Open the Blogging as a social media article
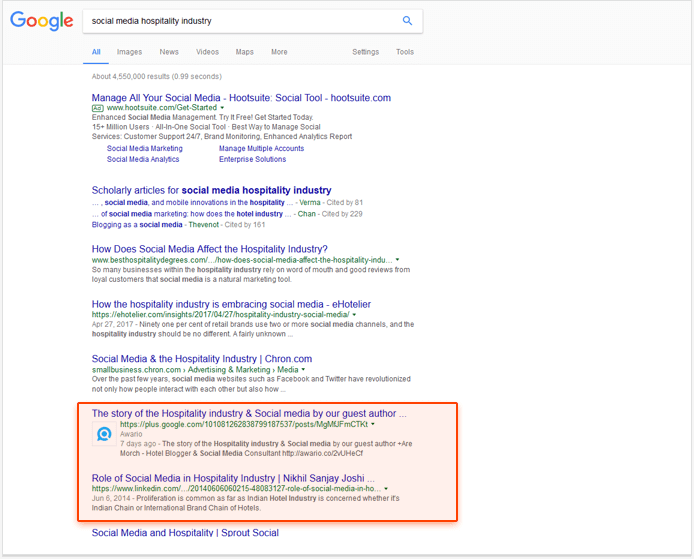The width and height of the screenshot is (694, 559). pyautogui.click(x=137, y=225)
